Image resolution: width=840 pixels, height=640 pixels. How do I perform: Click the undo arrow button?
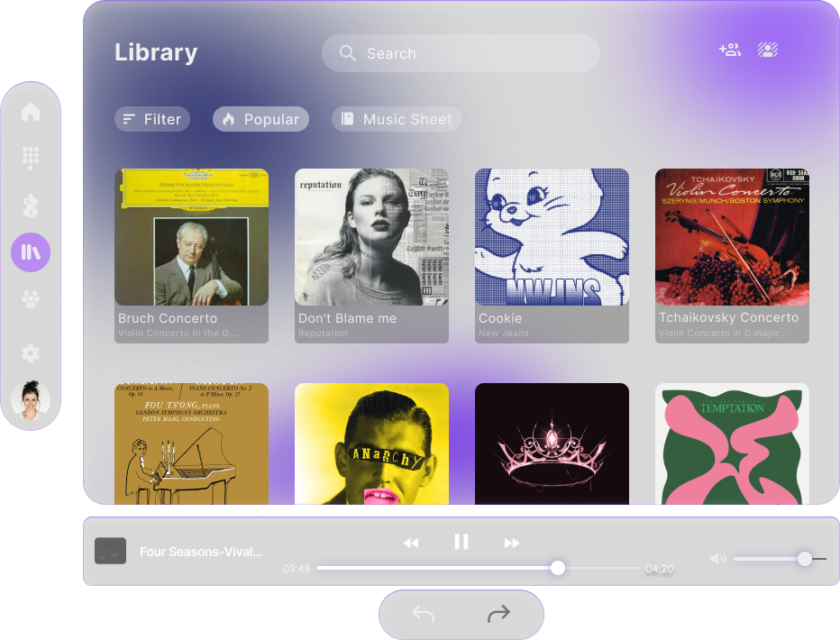pyautogui.click(x=424, y=614)
